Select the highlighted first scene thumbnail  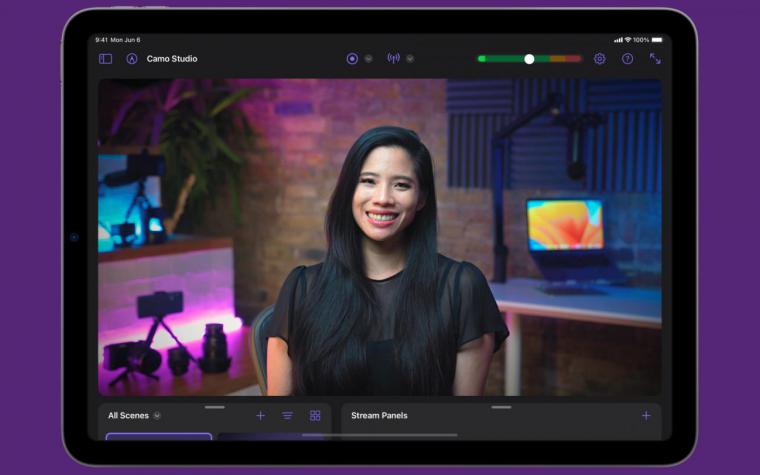(159, 436)
